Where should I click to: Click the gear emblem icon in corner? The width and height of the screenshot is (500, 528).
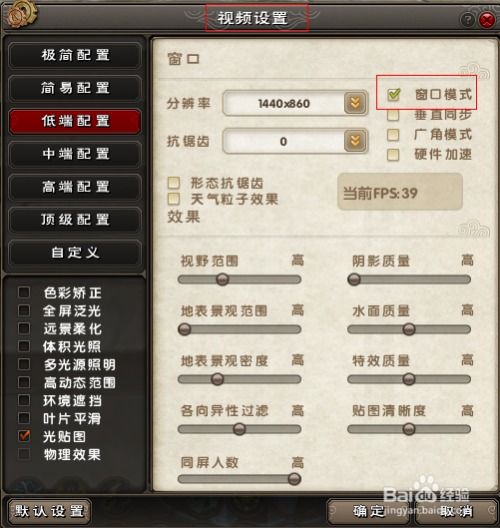[x=21, y=14]
